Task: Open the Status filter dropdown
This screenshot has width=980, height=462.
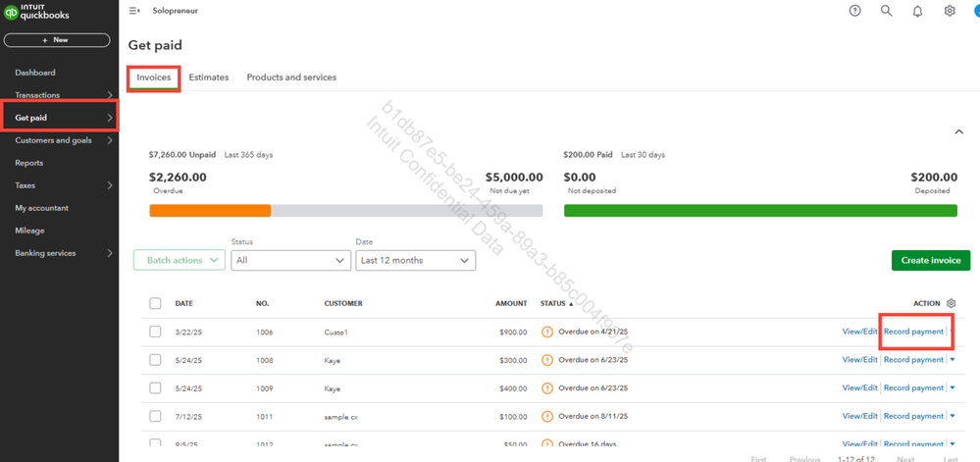Action: 290,260
